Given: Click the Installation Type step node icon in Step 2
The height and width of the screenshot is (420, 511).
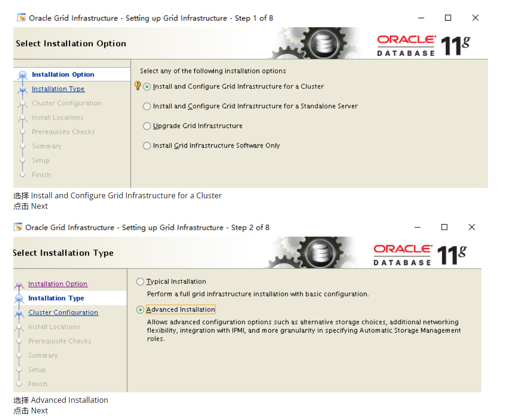Looking at the screenshot, I should tap(19, 299).
